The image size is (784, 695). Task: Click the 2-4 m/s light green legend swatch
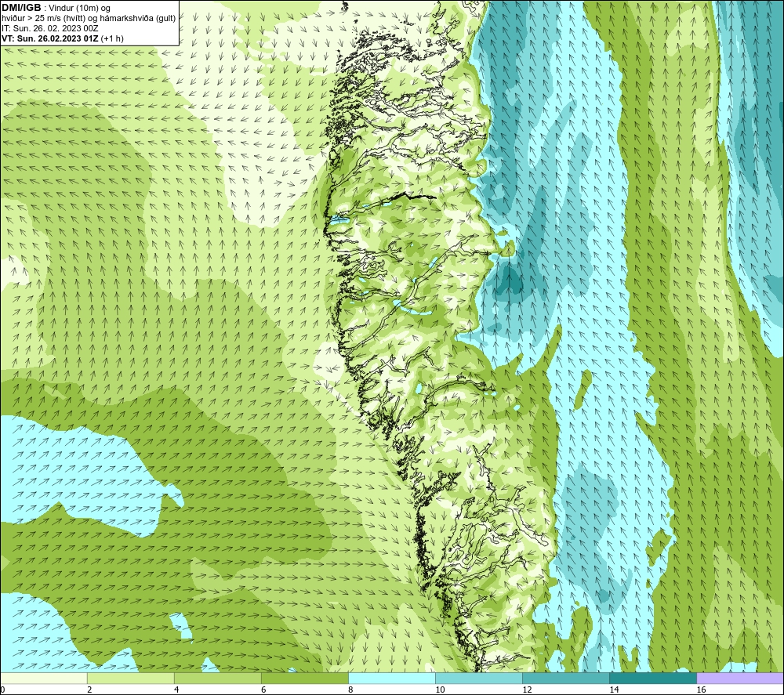[x=131, y=679]
